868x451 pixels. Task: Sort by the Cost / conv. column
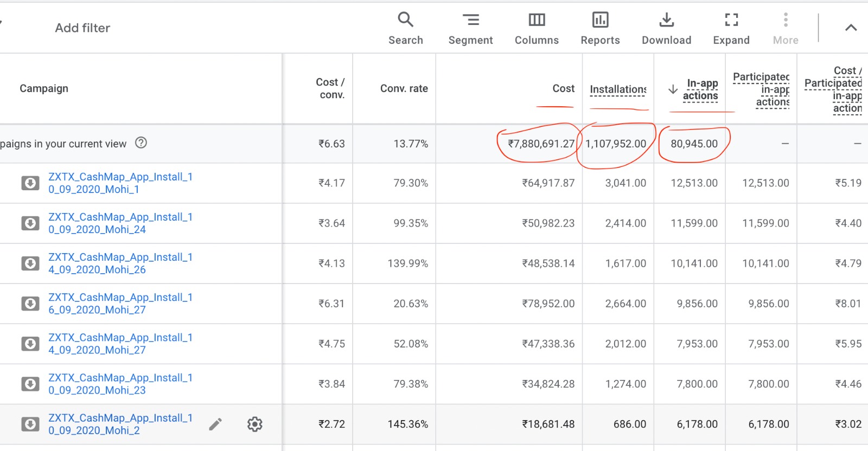(x=330, y=88)
